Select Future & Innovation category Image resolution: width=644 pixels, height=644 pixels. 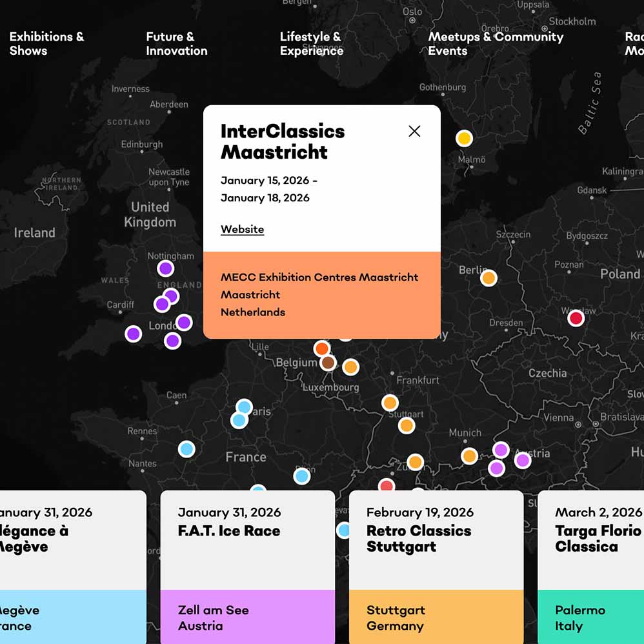[177, 43]
